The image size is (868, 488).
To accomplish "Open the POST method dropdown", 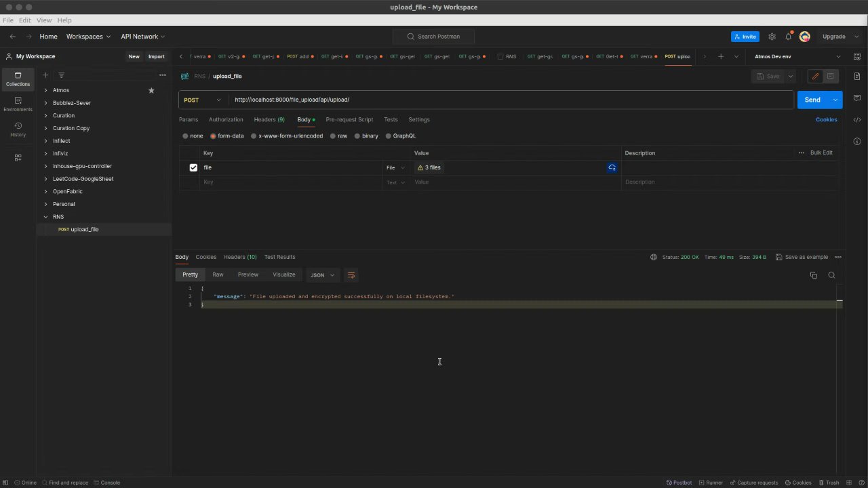I will click(x=203, y=100).
